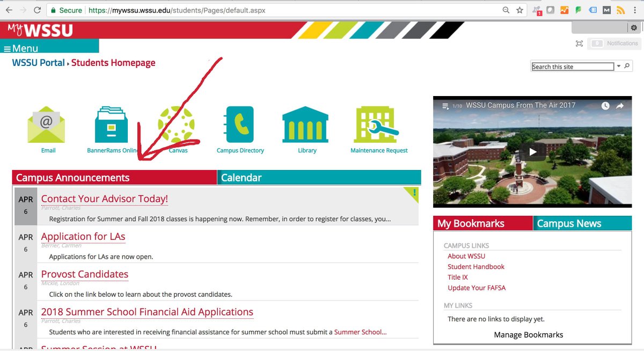
Task: Bookmark this page with the star icon
Action: pos(519,10)
